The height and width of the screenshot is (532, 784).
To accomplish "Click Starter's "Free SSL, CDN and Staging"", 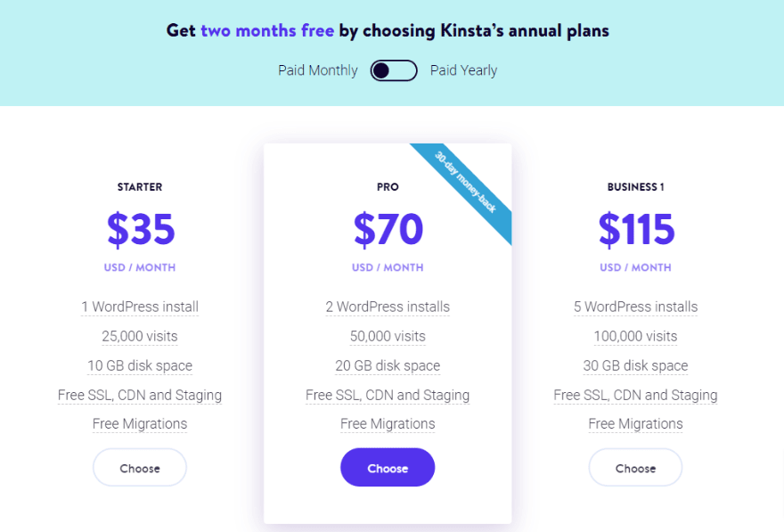I will tap(140, 395).
